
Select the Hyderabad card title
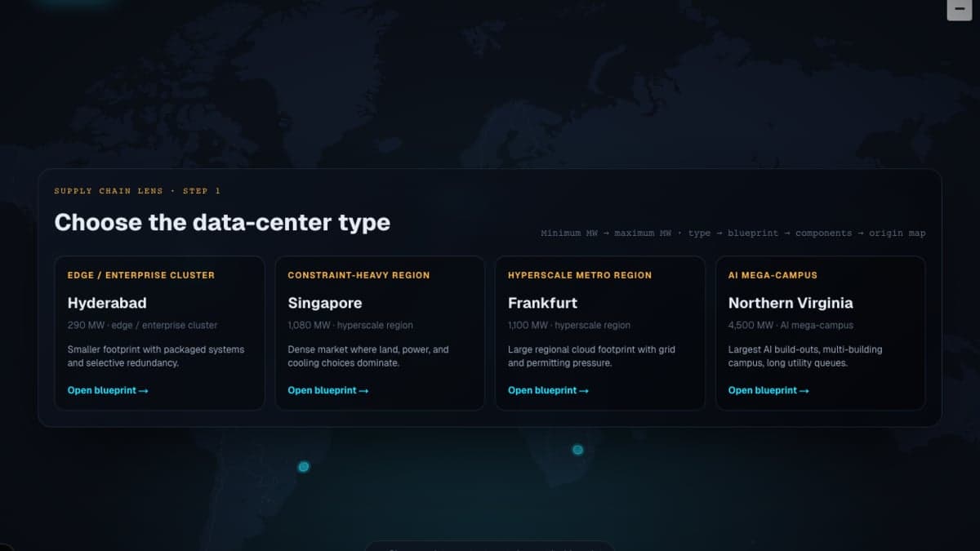107,303
